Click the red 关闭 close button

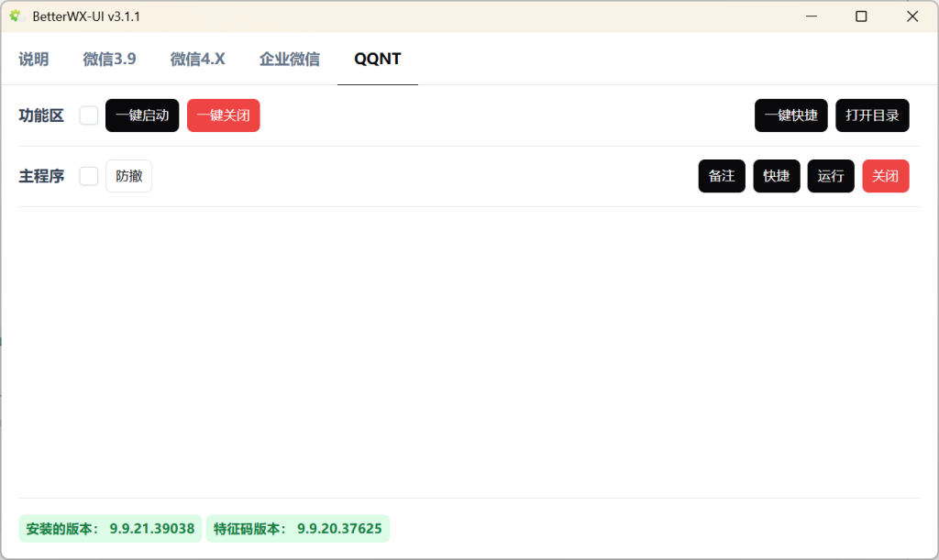886,176
